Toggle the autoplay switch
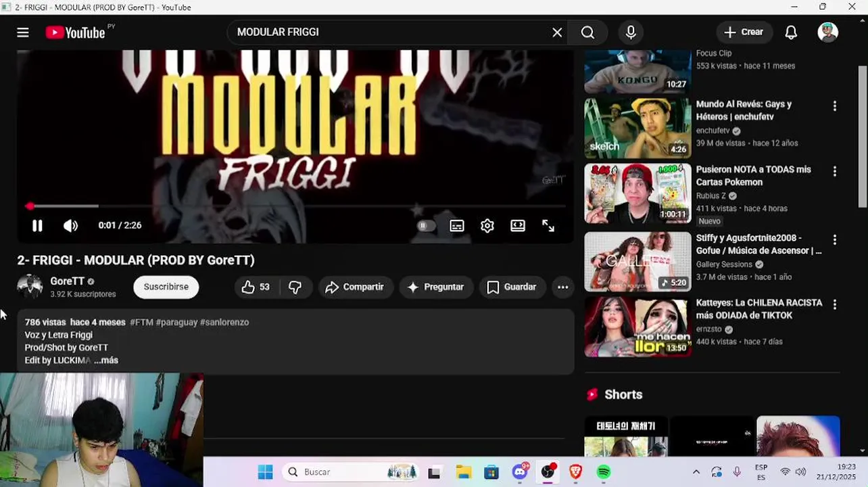The image size is (868, 487). pyautogui.click(x=426, y=226)
